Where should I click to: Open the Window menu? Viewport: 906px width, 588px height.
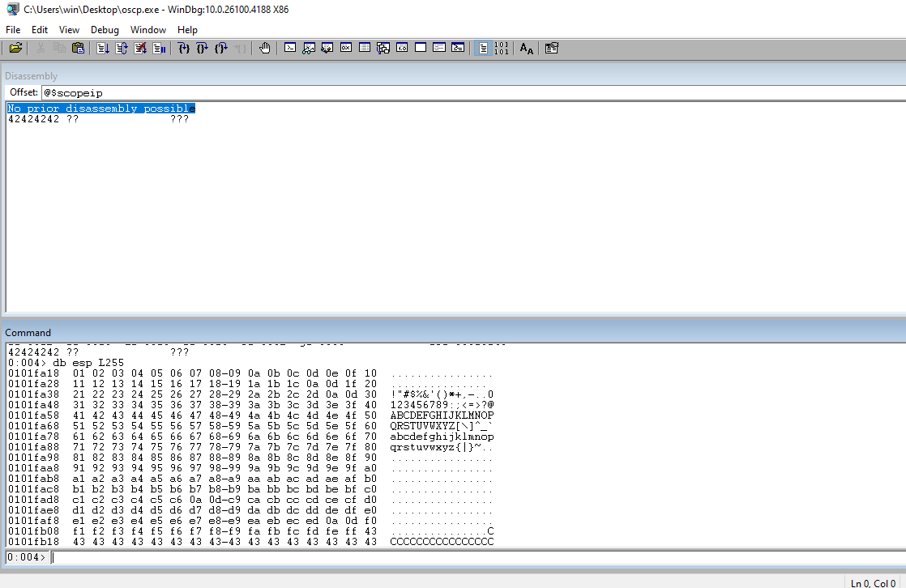pos(148,30)
